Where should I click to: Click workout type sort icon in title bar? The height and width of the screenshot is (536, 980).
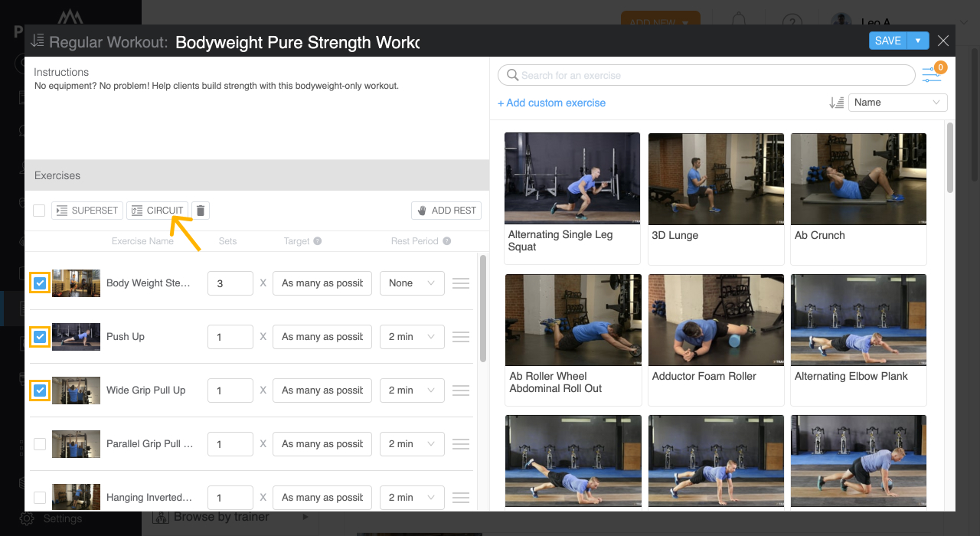click(38, 41)
